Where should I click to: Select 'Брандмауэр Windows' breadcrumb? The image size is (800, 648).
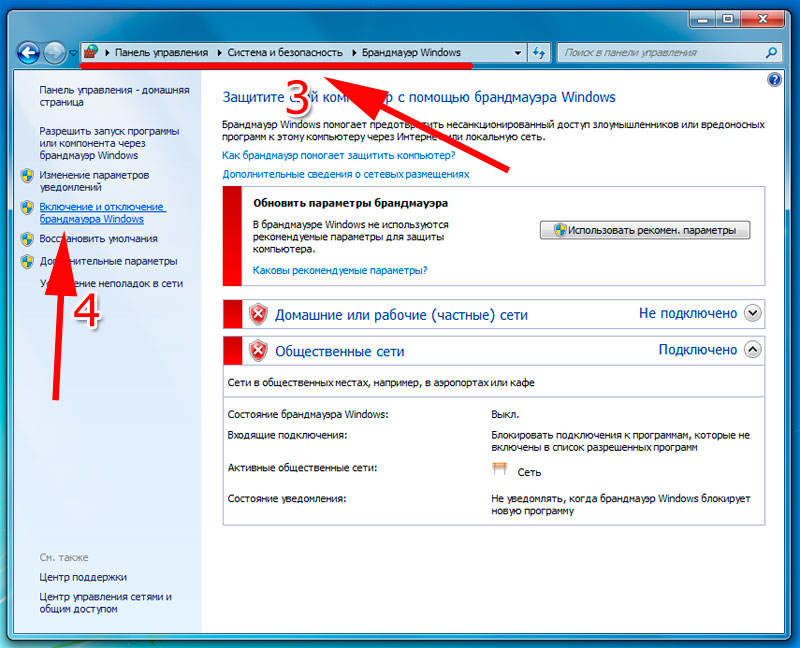point(411,53)
